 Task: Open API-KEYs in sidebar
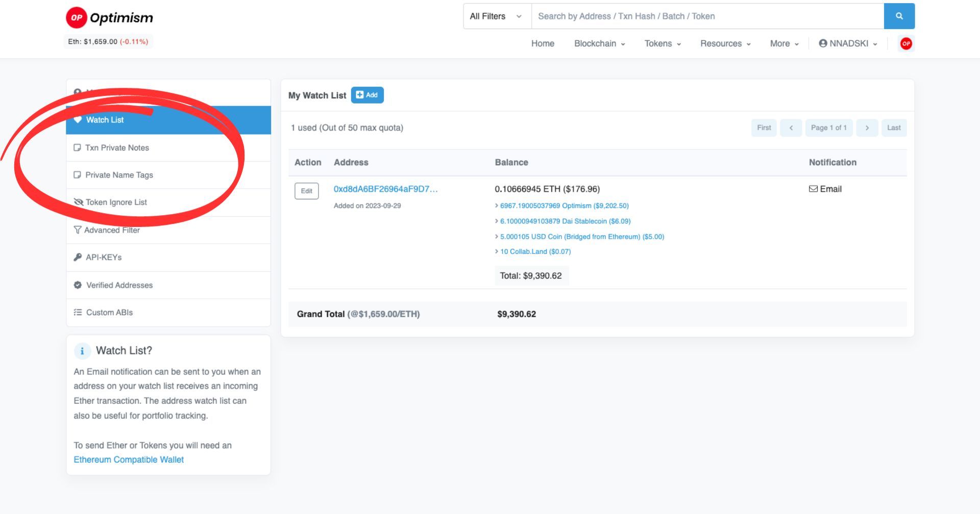[x=168, y=258]
